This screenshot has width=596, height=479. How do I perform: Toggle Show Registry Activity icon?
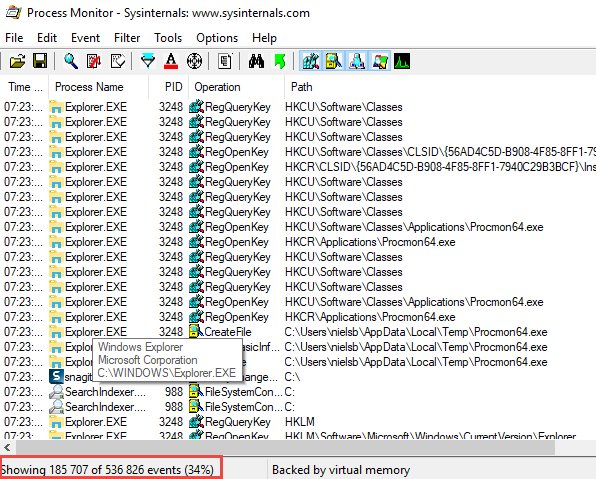311,61
